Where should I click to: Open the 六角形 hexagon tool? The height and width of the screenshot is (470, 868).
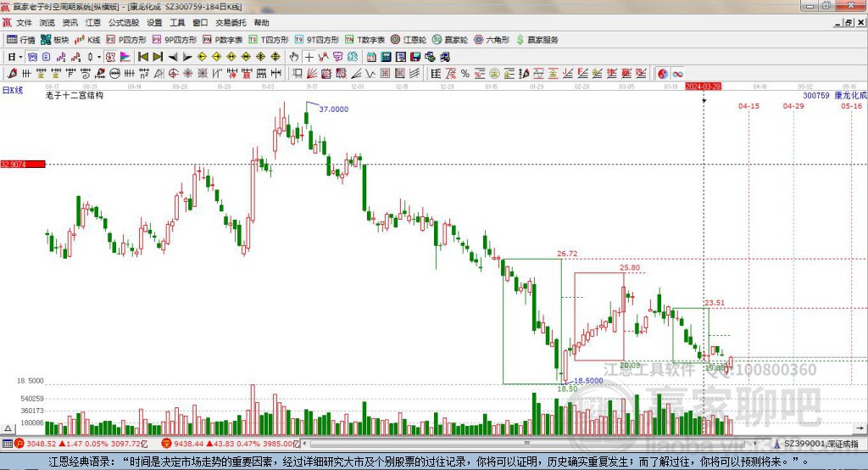point(492,40)
